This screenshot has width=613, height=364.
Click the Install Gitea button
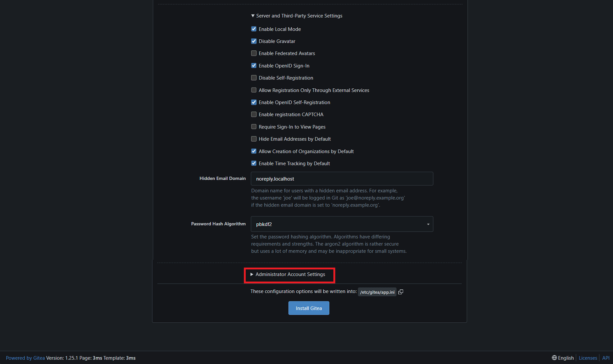[308, 308]
